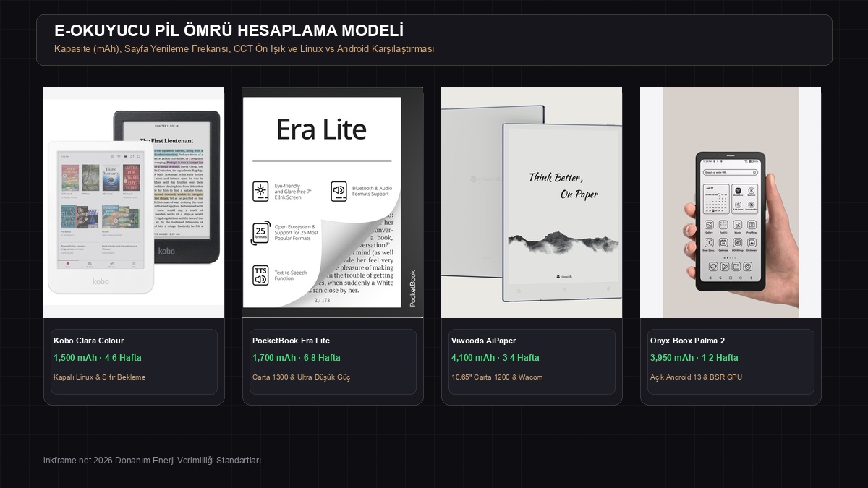Click the vertical PocketBook logo on device bezel
The width and height of the screenshot is (868, 488).
tap(413, 288)
